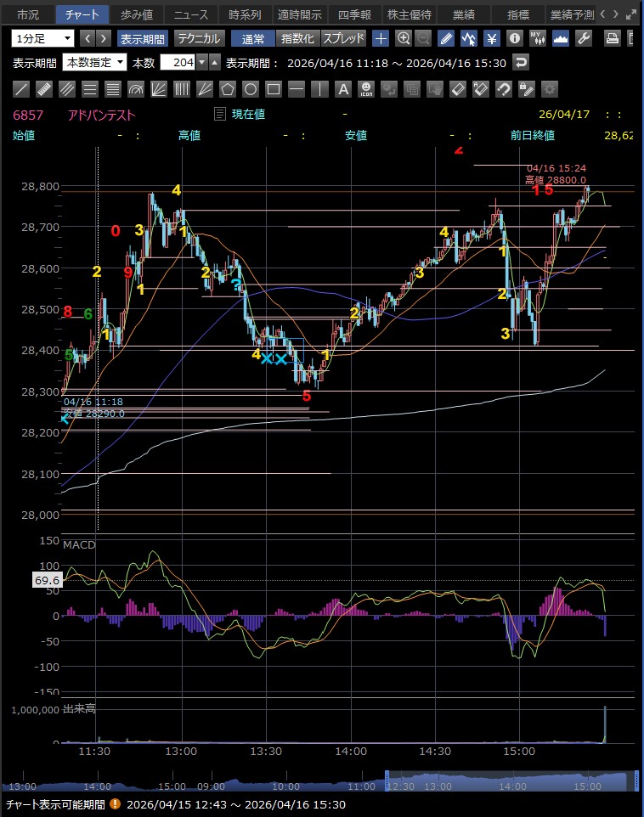Image resolution: width=644 pixels, height=817 pixels.
Task: Click the zoom in magnifier icon
Action: pyautogui.click(x=404, y=38)
